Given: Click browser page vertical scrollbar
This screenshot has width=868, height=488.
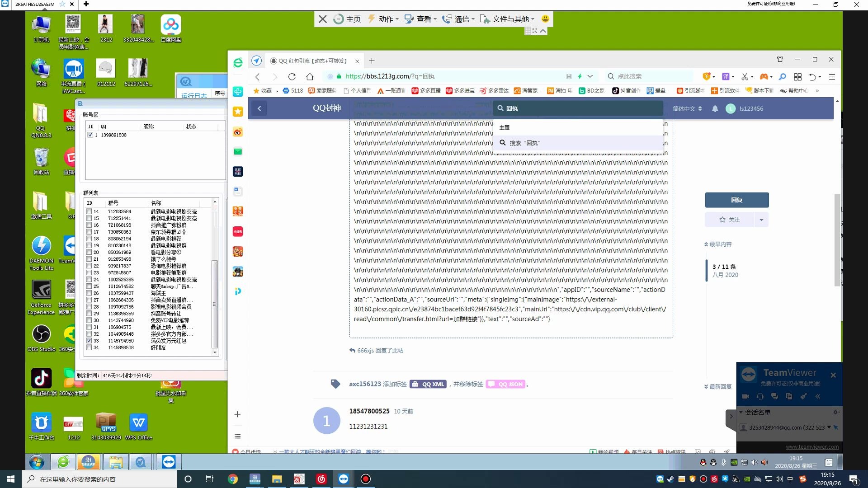Looking at the screenshot, I should click(837, 239).
